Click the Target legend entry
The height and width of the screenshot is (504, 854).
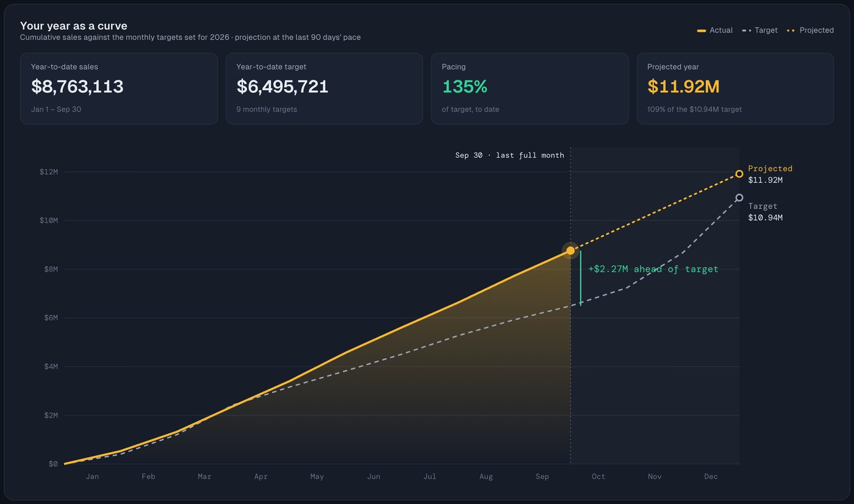[760, 30]
